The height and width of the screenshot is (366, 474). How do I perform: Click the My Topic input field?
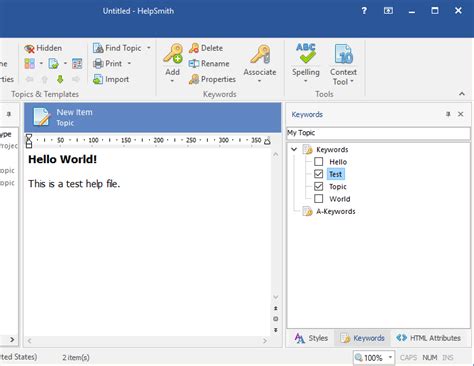[x=378, y=133]
